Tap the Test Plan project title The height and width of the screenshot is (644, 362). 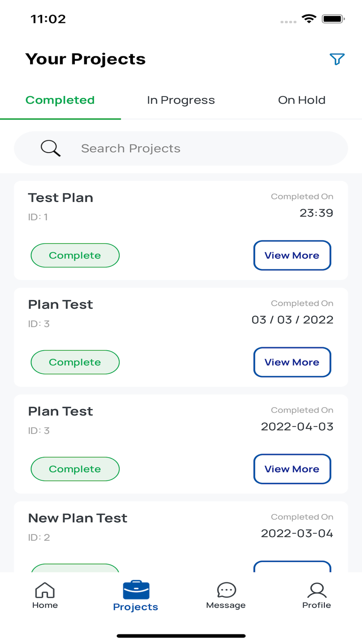pos(60,198)
